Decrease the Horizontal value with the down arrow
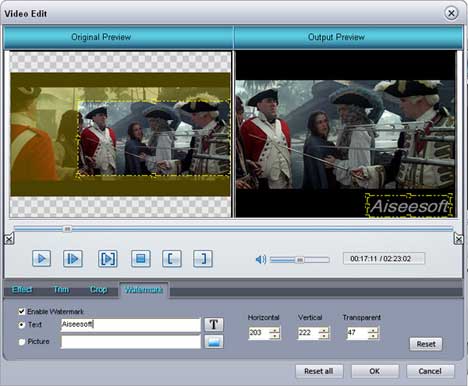468x386 pixels. coord(275,336)
